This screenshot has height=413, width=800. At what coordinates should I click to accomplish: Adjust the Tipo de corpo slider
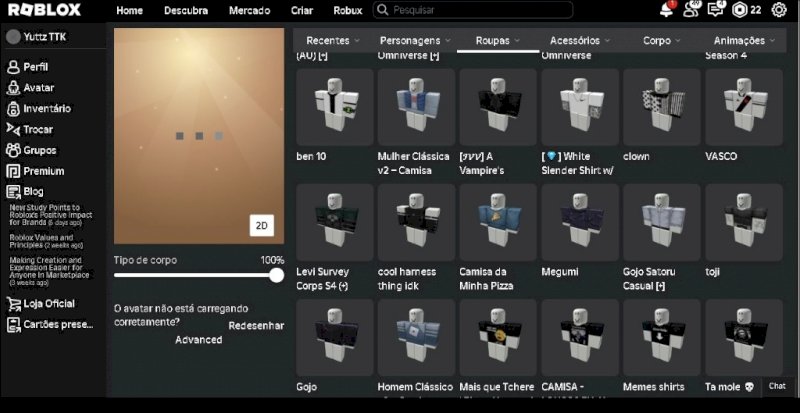(x=276, y=275)
